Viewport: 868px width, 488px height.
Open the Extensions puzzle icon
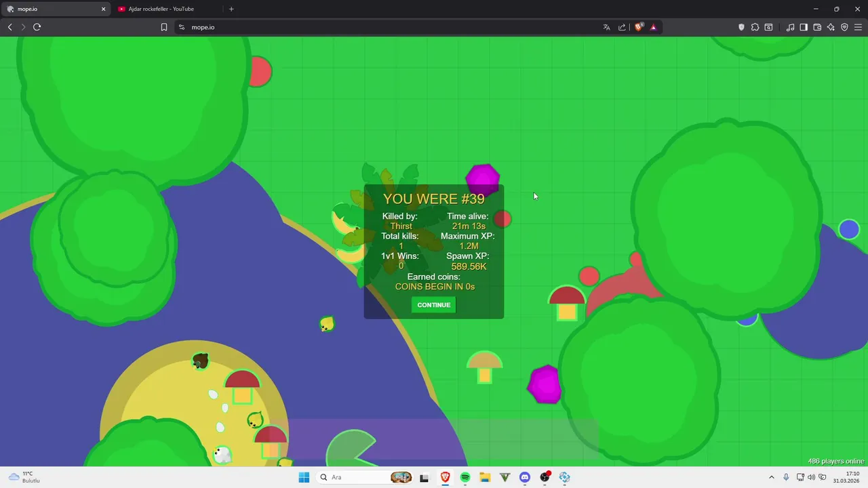click(x=755, y=27)
